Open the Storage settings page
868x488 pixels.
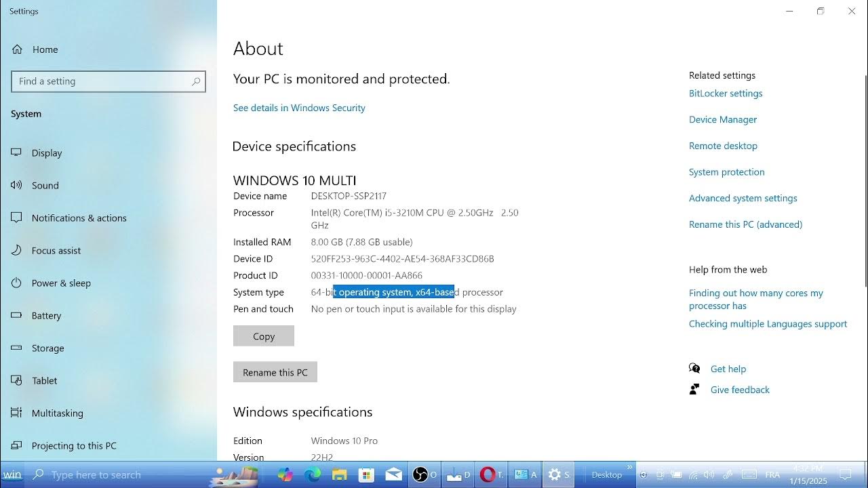click(x=38, y=348)
